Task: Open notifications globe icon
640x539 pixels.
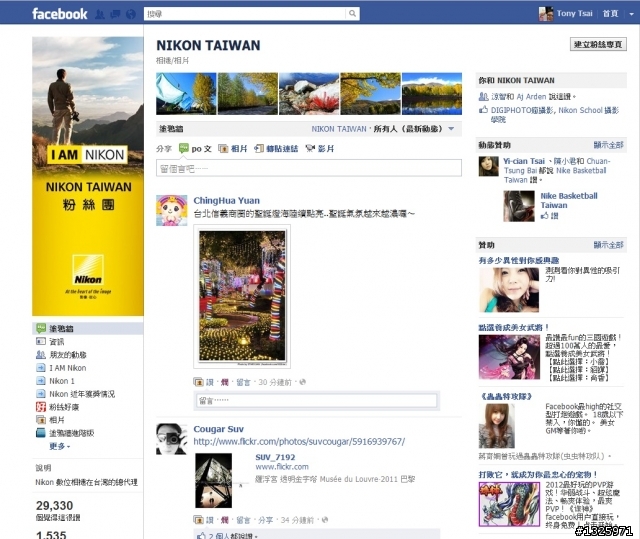Action: [131, 14]
